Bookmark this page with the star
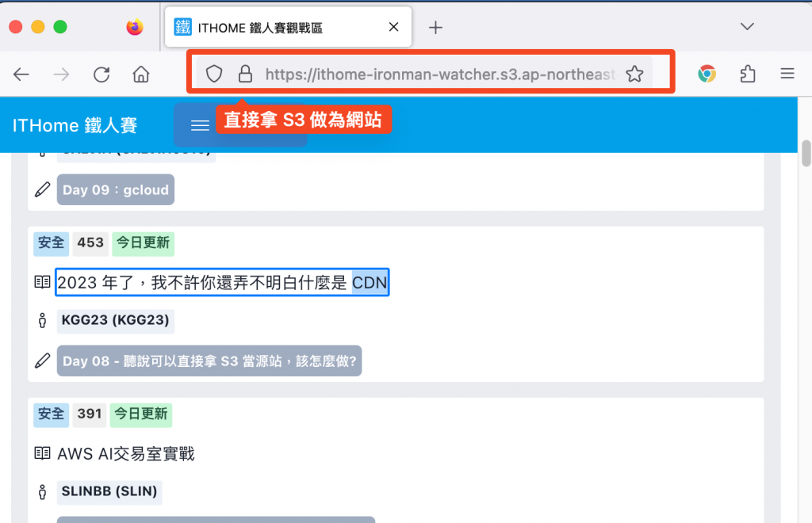 point(634,74)
